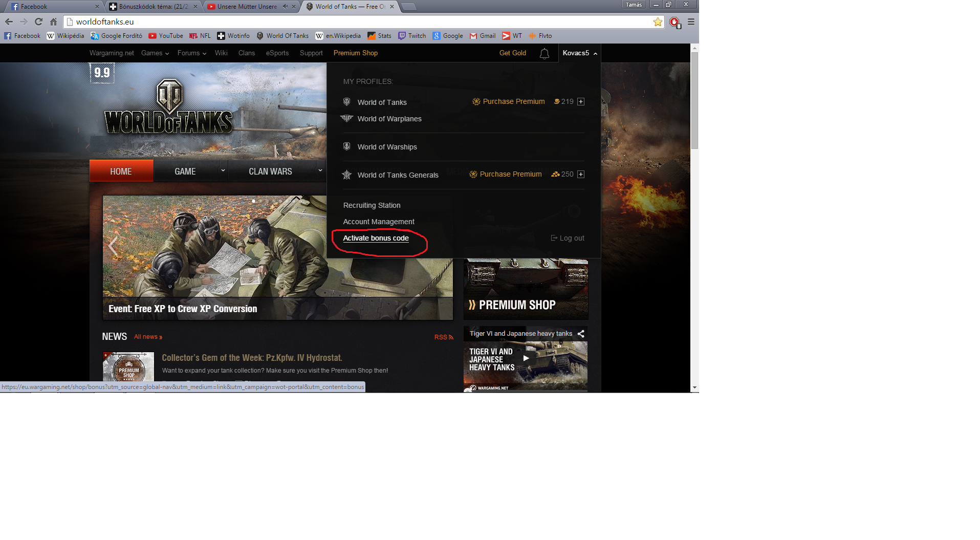Click page vertical scrollbar thumb
980x540 pixels.
coord(694,100)
